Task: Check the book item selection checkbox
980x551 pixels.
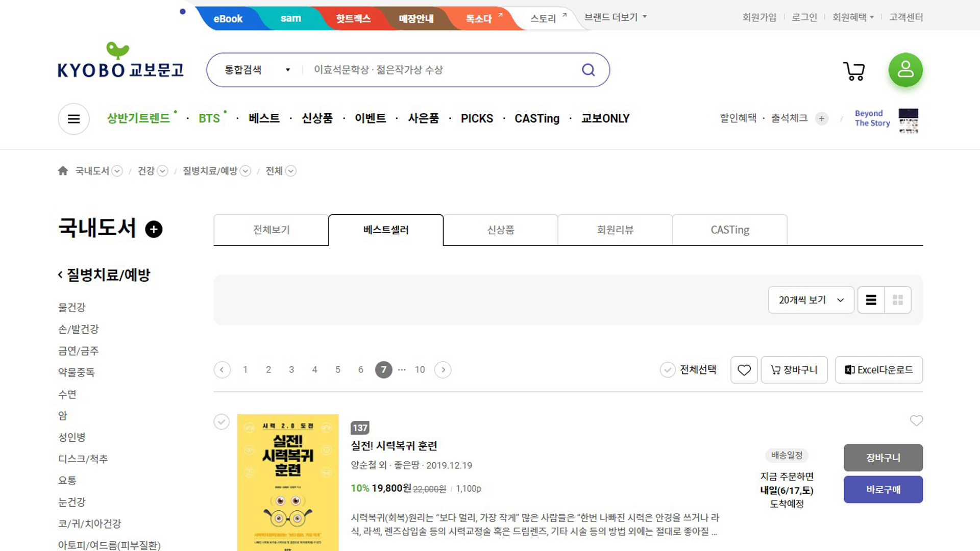Action: tap(222, 422)
